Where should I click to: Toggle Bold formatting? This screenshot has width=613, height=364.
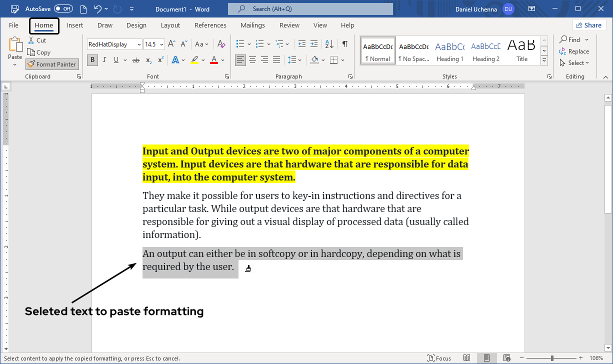(x=92, y=60)
